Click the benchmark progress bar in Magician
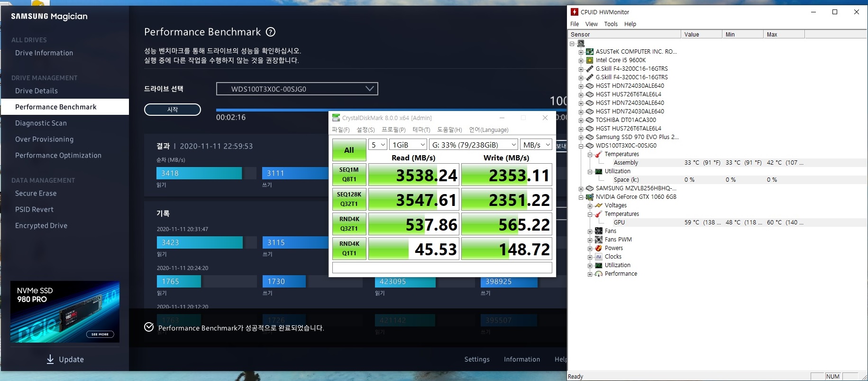The height and width of the screenshot is (381, 868). (391, 110)
